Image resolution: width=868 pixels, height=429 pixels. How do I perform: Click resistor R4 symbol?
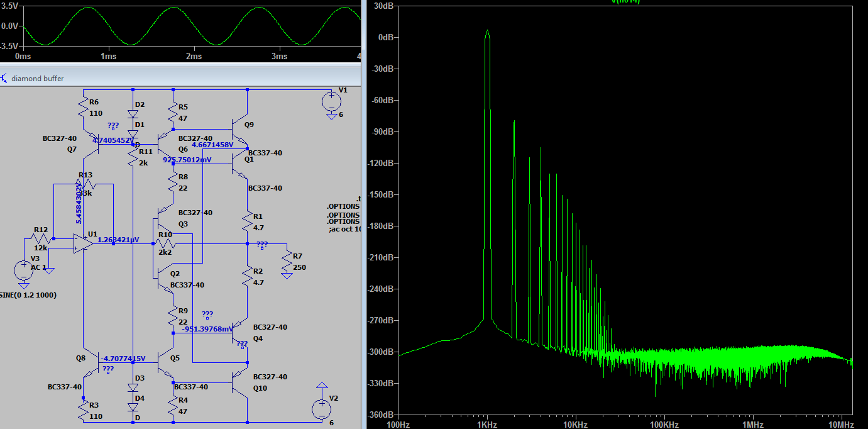click(173, 406)
